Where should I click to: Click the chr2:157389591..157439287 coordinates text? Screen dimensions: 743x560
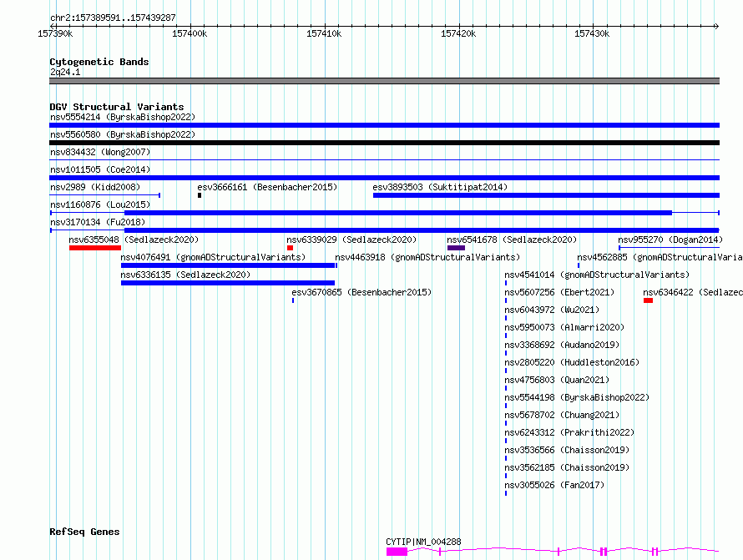click(x=113, y=18)
